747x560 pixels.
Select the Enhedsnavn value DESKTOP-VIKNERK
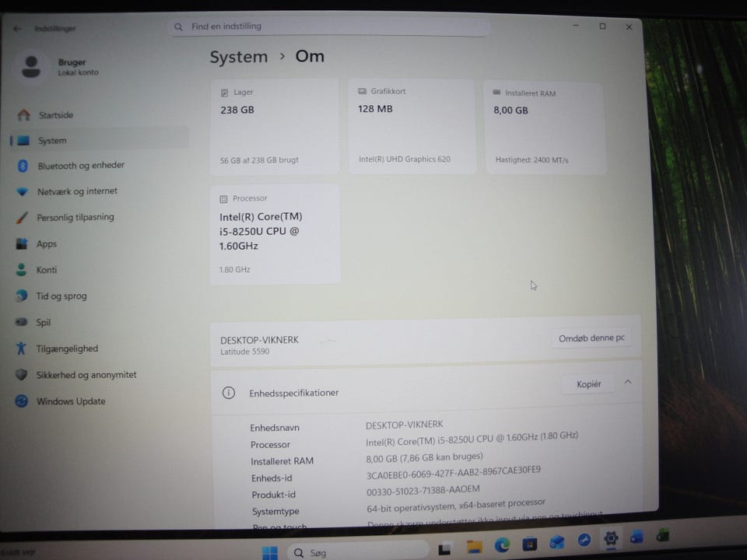405,425
